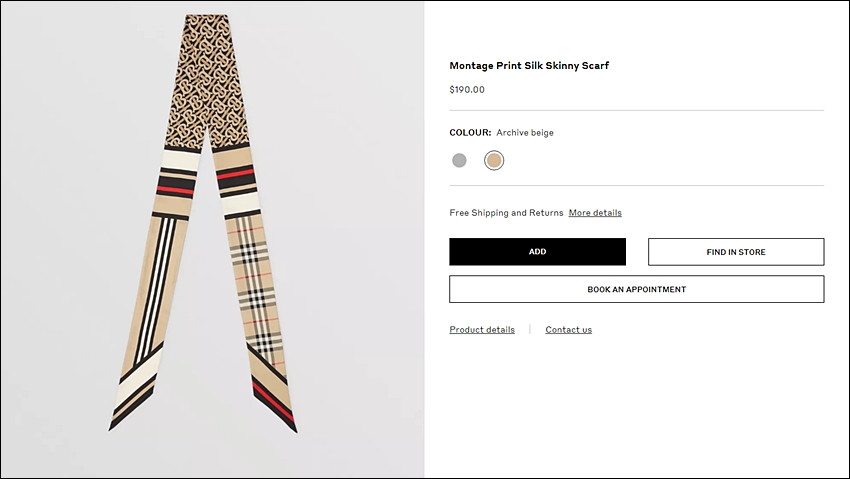Click the monogram print top of the scarf
Viewport: 850px width, 479px height.
click(x=207, y=81)
